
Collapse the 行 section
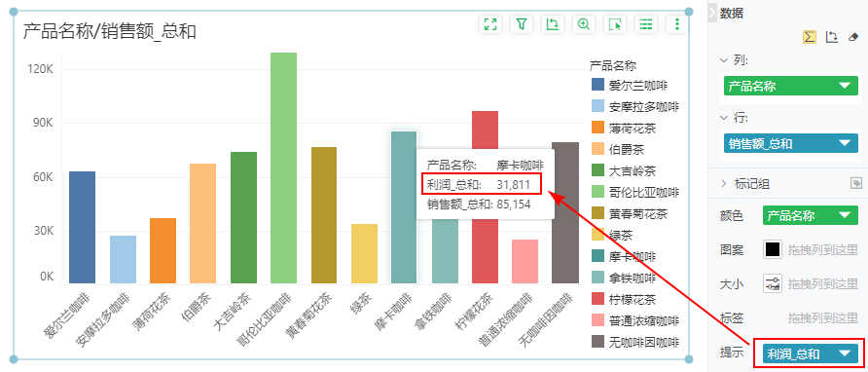724,118
